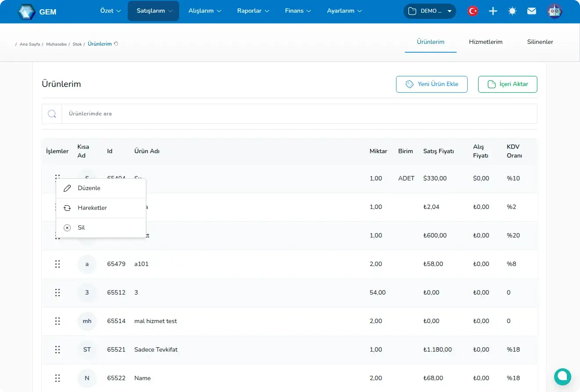Image resolution: width=580 pixels, height=392 pixels.
Task: Expand the Raporlar dropdown menu
Action: (x=253, y=11)
